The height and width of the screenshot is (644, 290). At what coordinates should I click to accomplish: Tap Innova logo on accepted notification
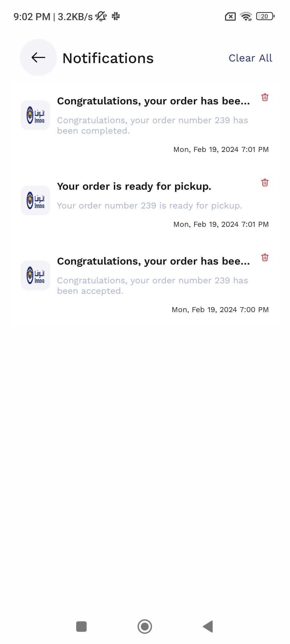point(35,275)
